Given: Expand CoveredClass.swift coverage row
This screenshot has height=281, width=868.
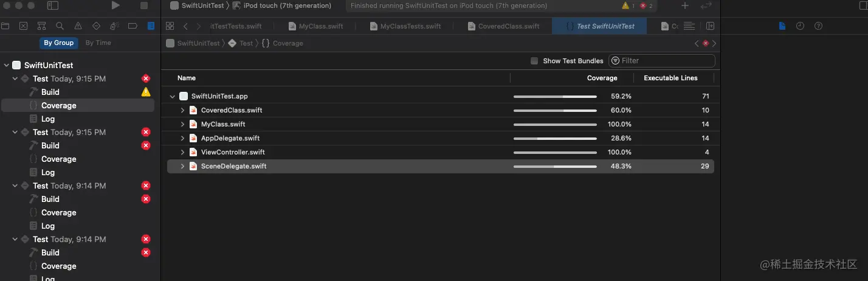Looking at the screenshot, I should tap(182, 110).
